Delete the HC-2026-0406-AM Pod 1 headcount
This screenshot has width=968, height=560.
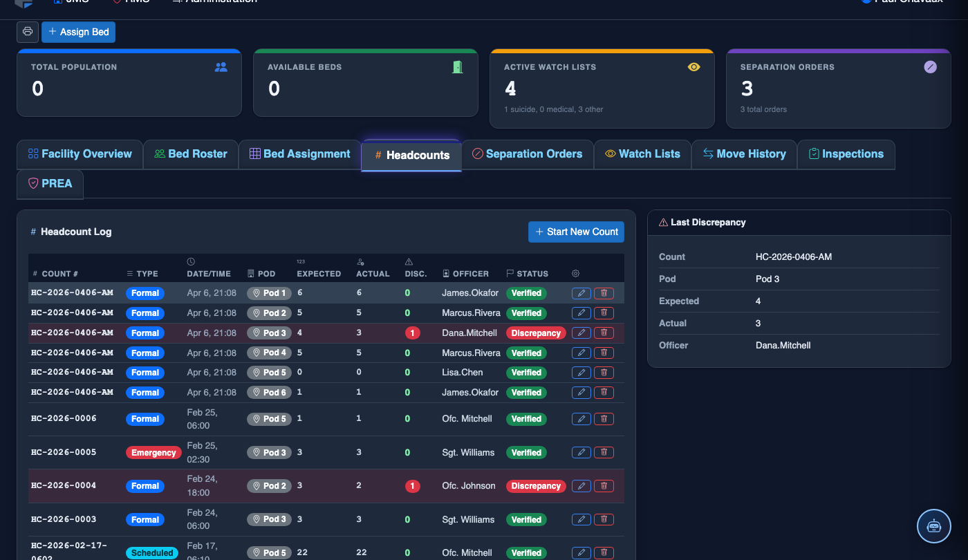604,293
